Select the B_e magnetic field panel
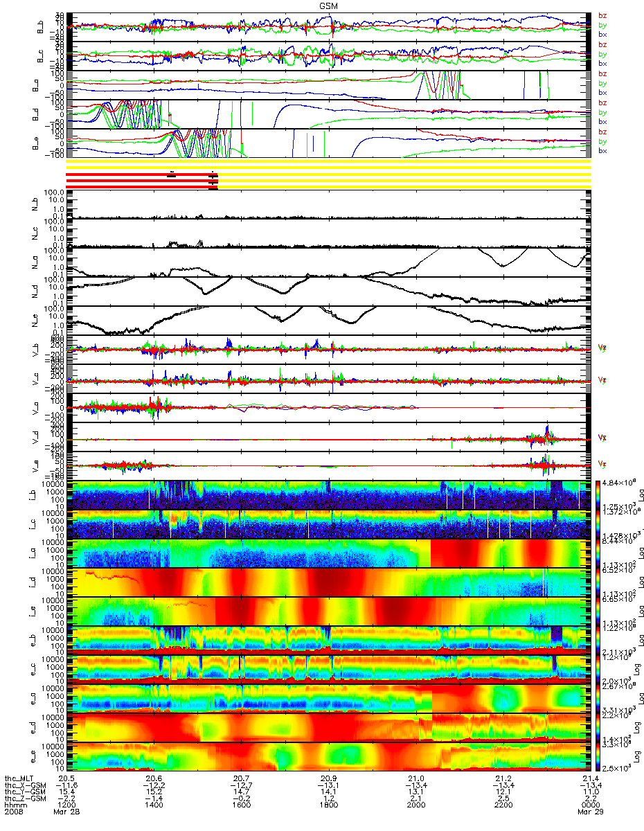This screenshot has height=831, width=644. 329,143
